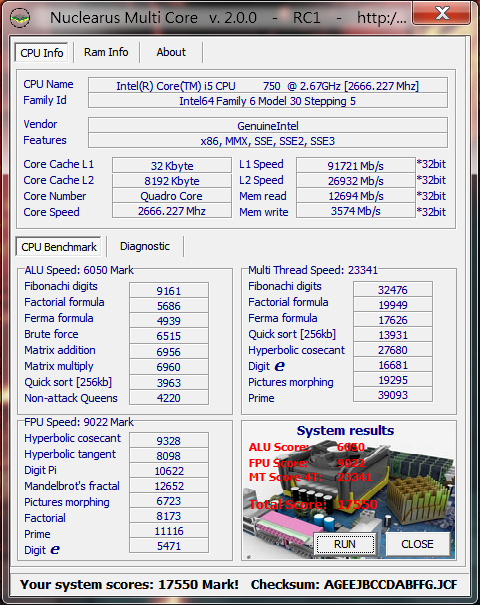Click the CPU Name field
Screen dimensions: 480x605
(268, 86)
